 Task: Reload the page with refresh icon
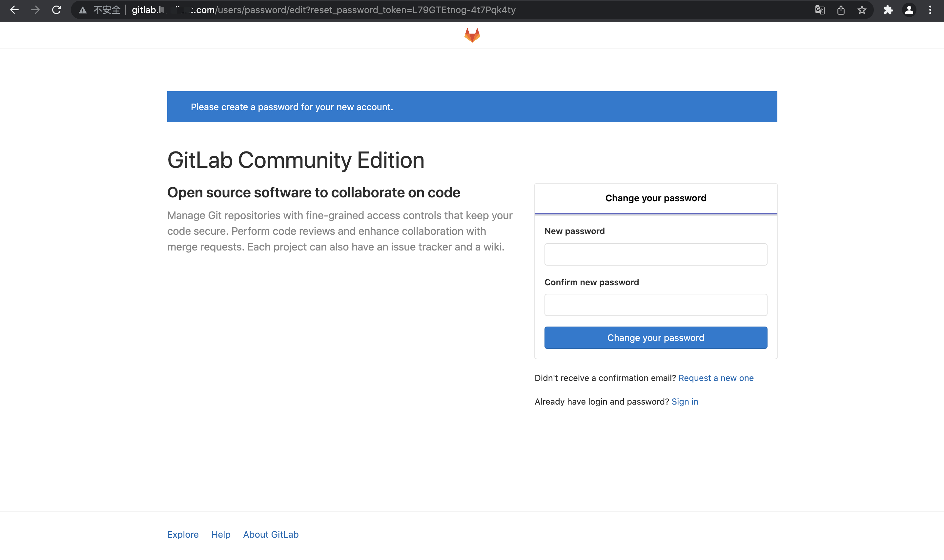point(57,10)
